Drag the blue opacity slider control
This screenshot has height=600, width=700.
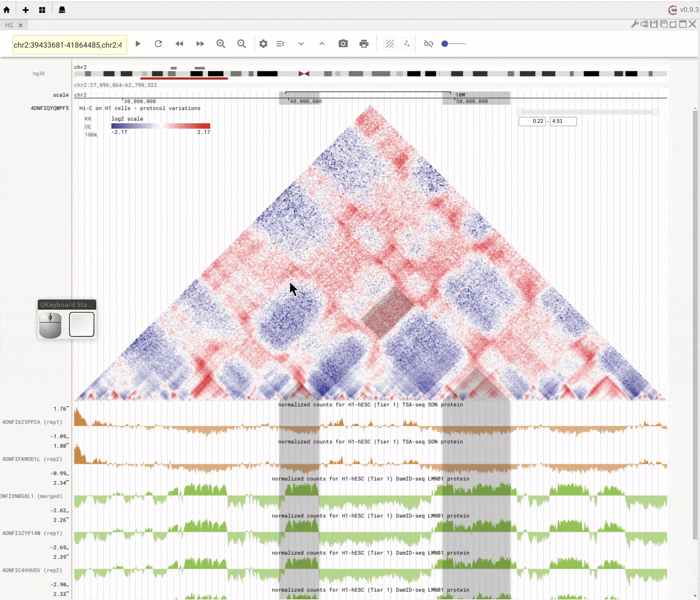click(445, 44)
